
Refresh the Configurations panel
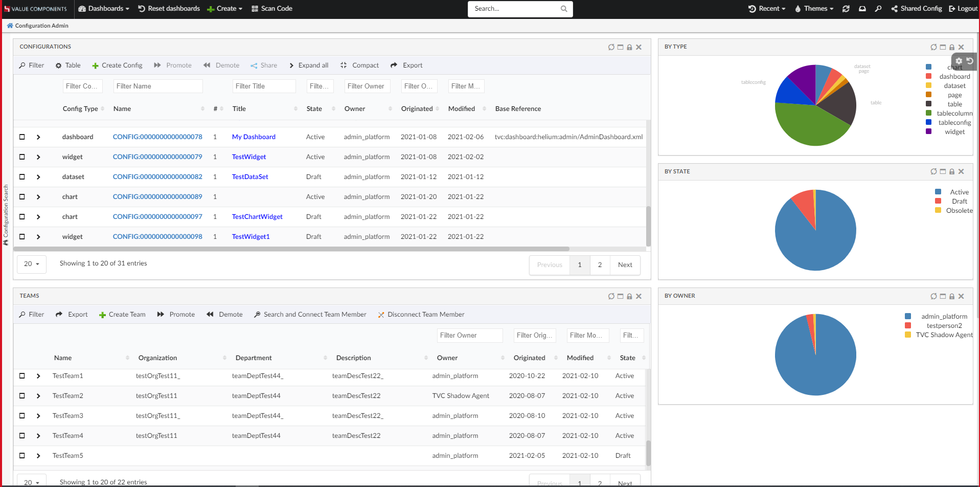click(x=611, y=47)
